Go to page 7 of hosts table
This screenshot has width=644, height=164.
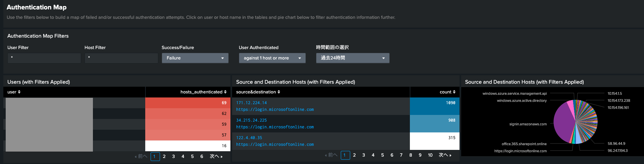tap(401, 155)
